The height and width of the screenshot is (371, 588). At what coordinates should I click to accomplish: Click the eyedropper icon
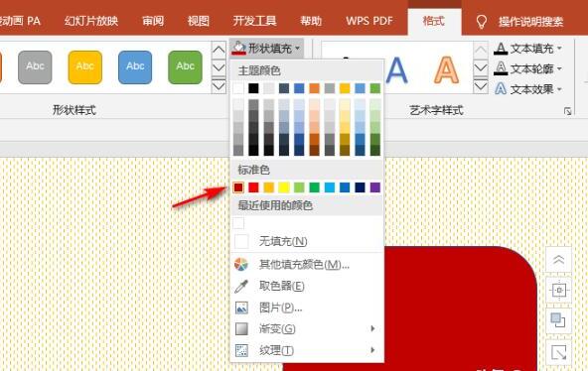241,286
